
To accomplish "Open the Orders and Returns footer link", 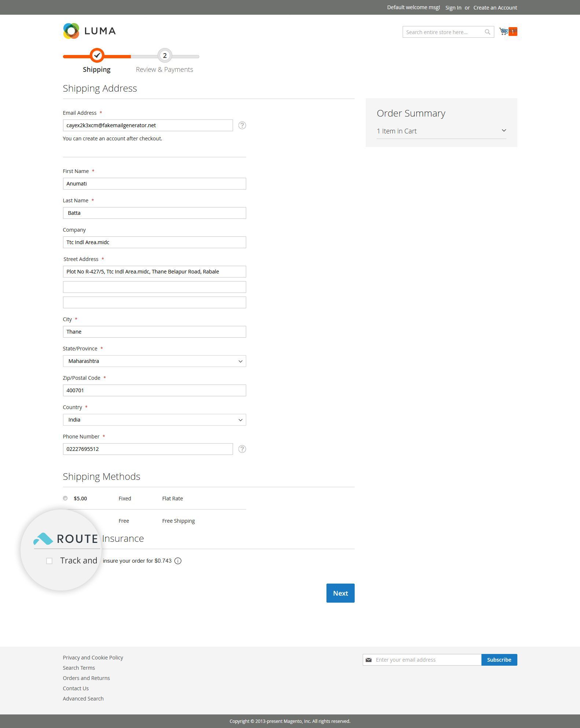I will [x=86, y=678].
